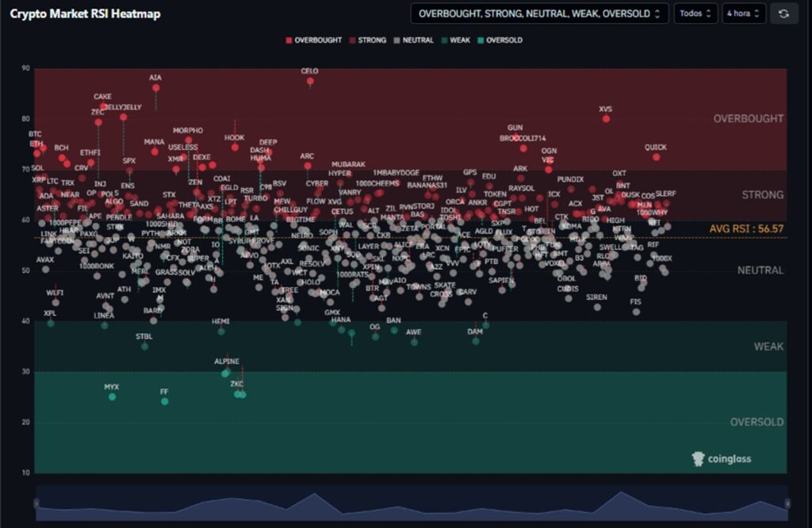This screenshot has width=812, height=528.
Task: Select the XVS overbought data point
Action: click(606, 119)
